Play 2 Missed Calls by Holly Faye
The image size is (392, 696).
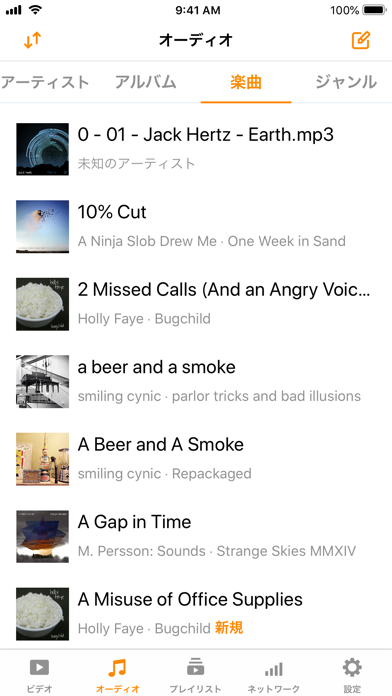click(196, 304)
